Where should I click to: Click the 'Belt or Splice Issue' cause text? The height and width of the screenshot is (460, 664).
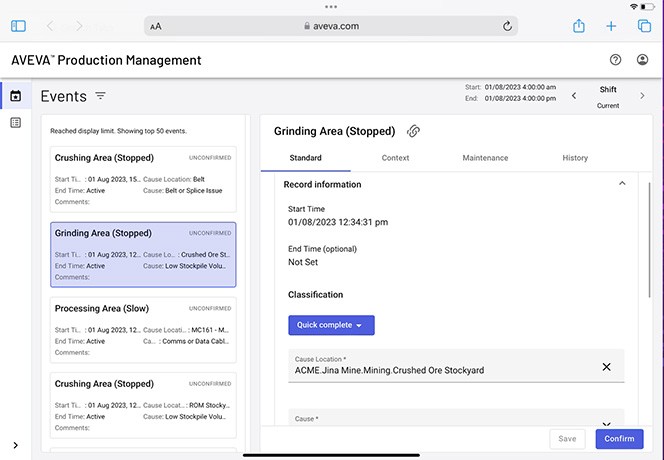(194, 191)
